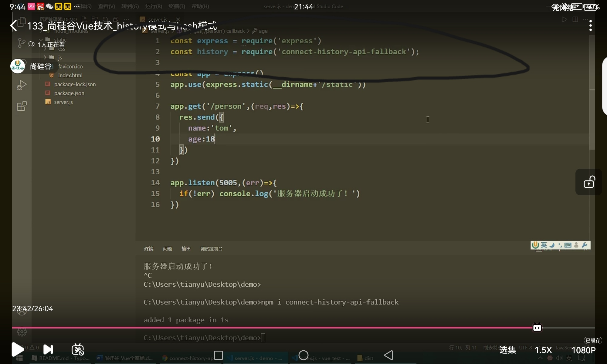The image size is (607, 364).
Task: Open the three-dot more options menu
Action: pyautogui.click(x=590, y=26)
